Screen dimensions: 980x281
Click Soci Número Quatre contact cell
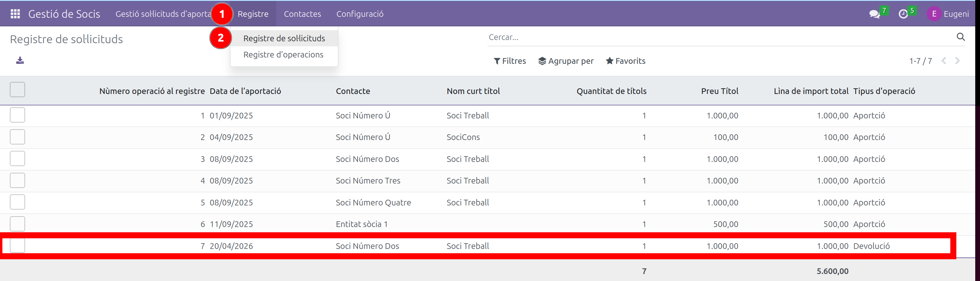(x=373, y=203)
